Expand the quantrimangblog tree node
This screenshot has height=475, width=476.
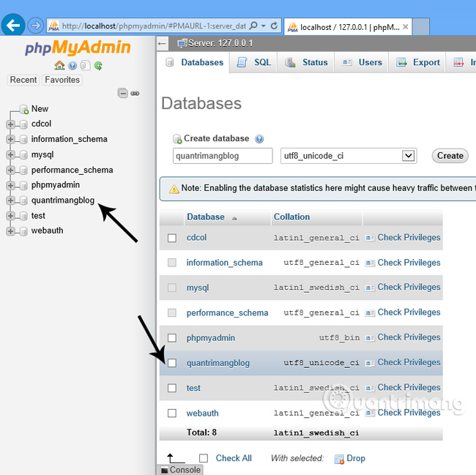10,201
